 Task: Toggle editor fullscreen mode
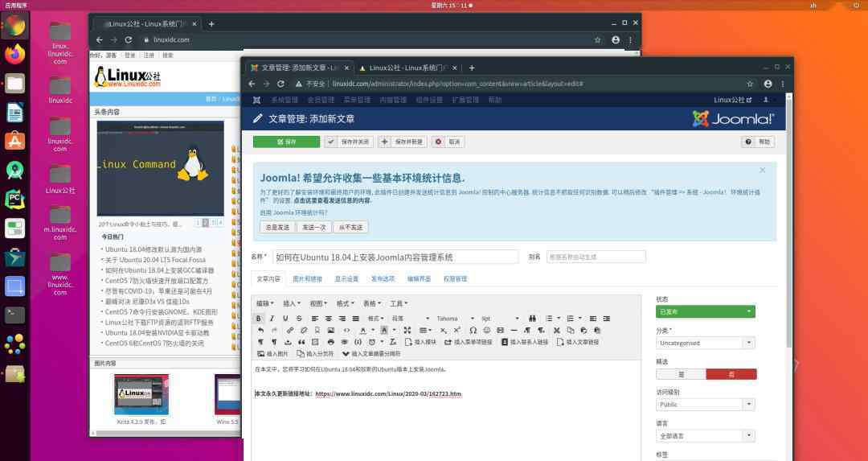coord(407,330)
